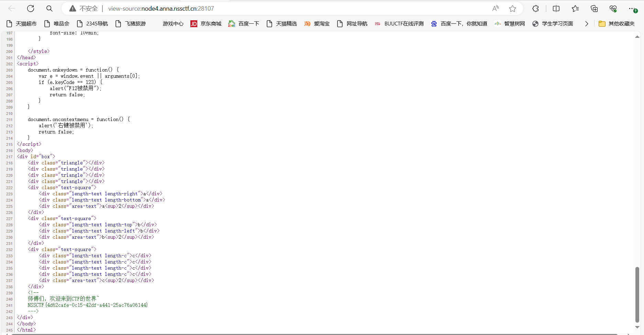Open the browser extensions puzzle icon

coord(535,9)
